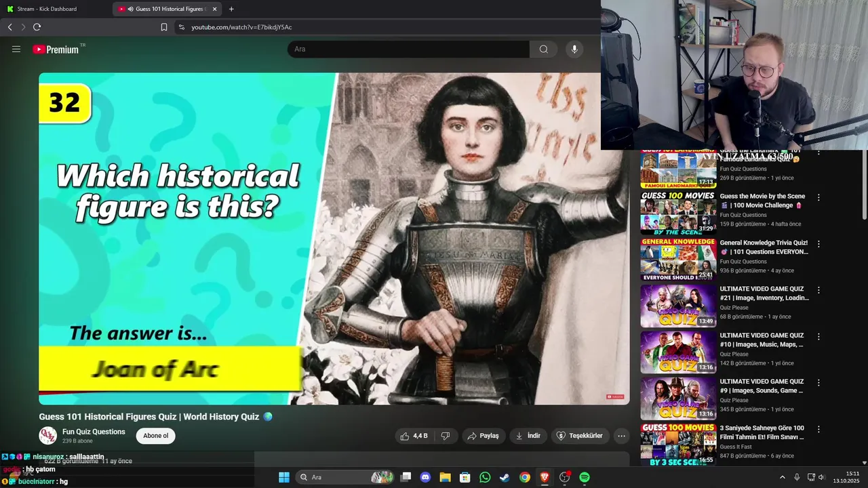The image size is (868, 488).
Task: Click the Teşekkürler thanks button
Action: click(x=580, y=436)
